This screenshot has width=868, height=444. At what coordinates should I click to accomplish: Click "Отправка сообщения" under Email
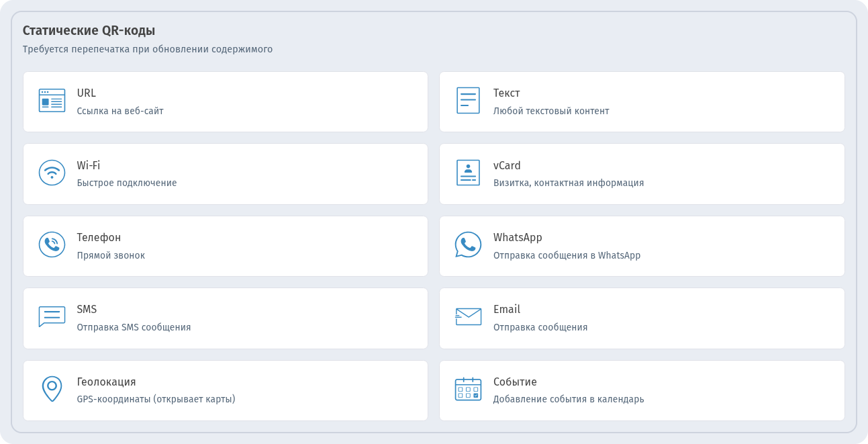pos(540,327)
